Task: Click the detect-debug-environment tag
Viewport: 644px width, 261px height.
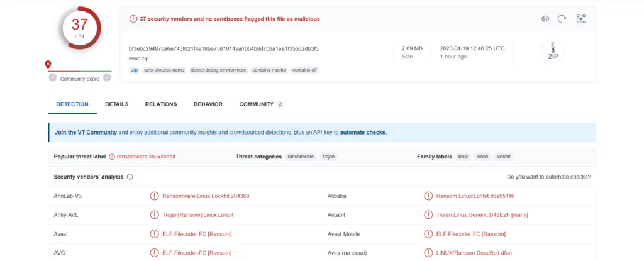Action: point(218,70)
